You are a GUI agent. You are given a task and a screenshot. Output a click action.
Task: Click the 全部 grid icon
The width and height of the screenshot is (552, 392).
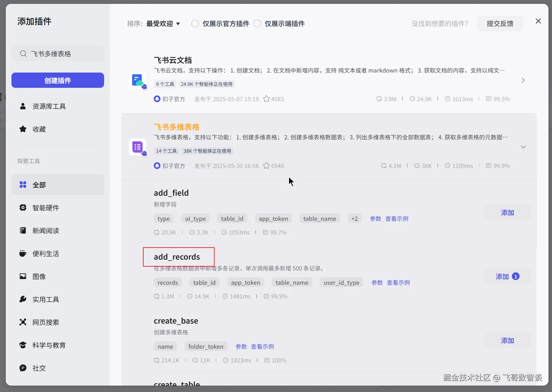(x=23, y=185)
